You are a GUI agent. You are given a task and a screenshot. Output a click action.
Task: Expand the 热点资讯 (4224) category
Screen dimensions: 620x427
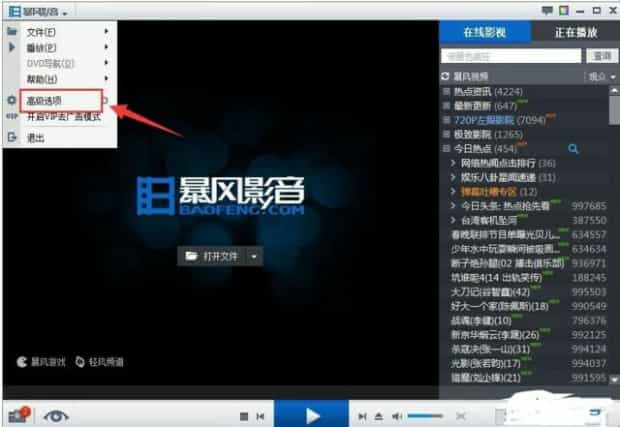[x=446, y=92]
